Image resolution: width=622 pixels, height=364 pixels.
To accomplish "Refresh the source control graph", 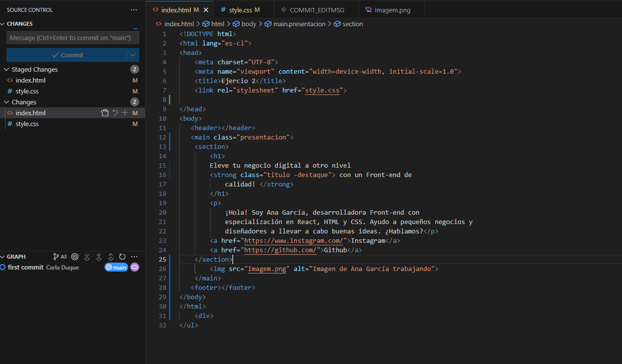I will click(122, 257).
